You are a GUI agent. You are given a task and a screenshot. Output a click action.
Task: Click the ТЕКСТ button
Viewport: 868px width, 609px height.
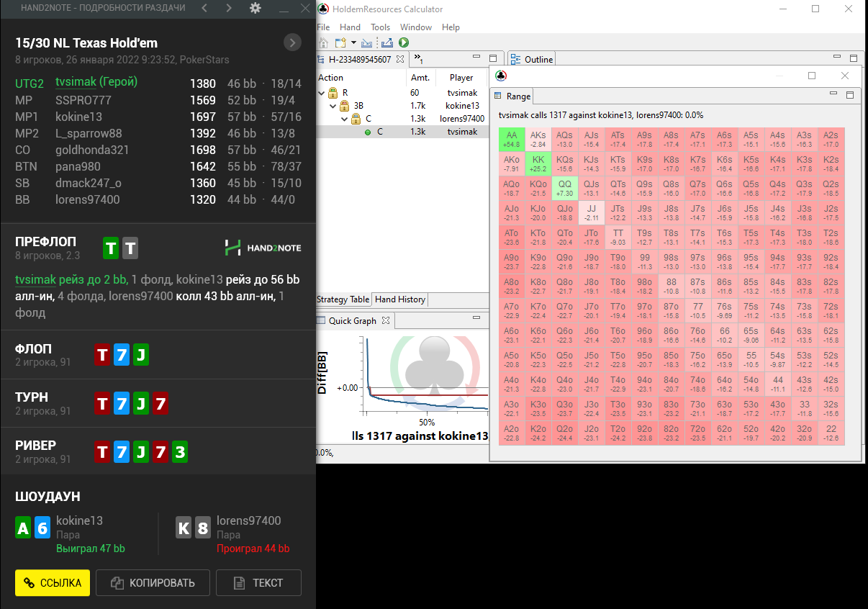[258, 583]
